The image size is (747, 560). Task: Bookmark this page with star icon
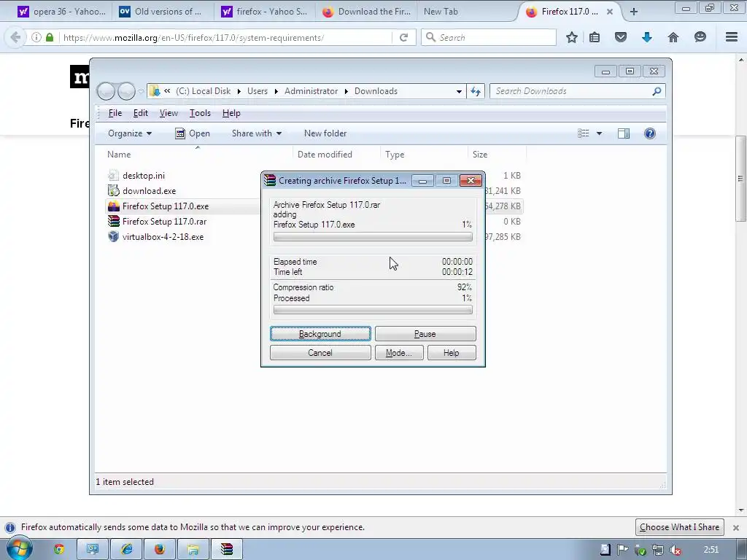pyautogui.click(x=572, y=37)
